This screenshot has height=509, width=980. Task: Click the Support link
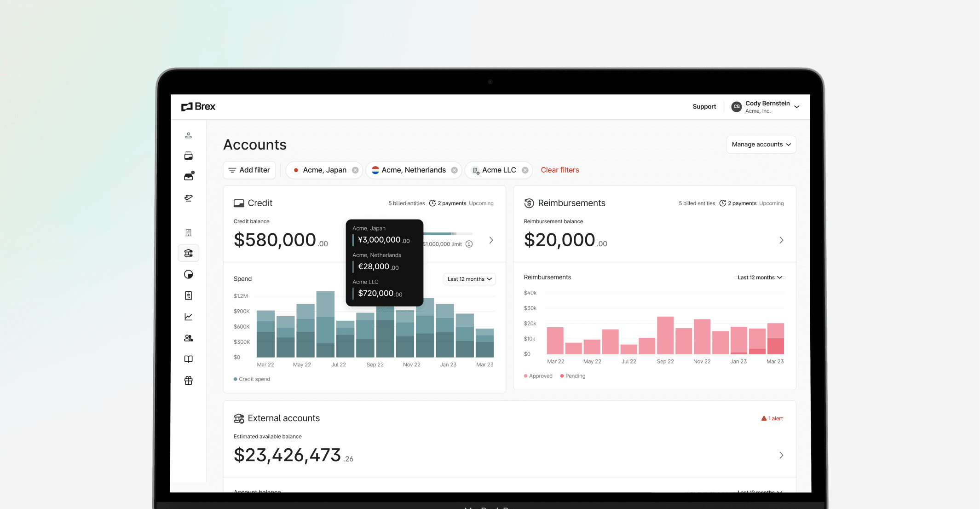coord(704,107)
